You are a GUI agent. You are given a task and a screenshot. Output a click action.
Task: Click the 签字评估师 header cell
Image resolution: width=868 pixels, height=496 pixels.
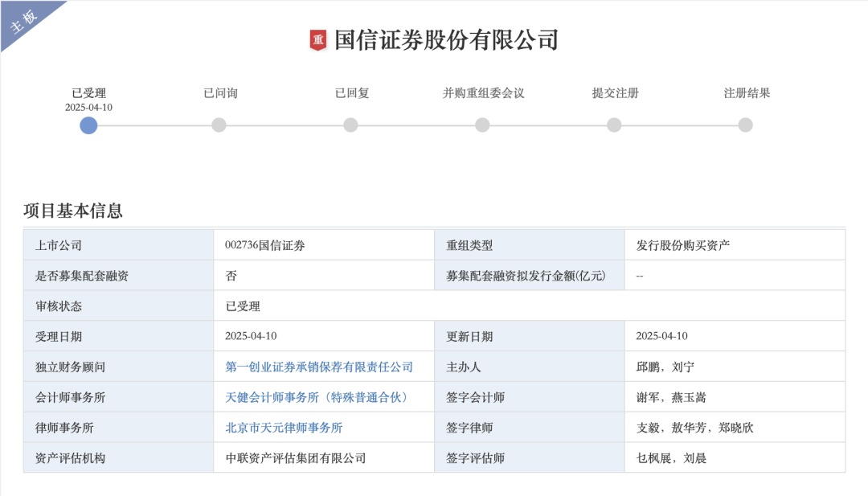pyautogui.click(x=530, y=458)
